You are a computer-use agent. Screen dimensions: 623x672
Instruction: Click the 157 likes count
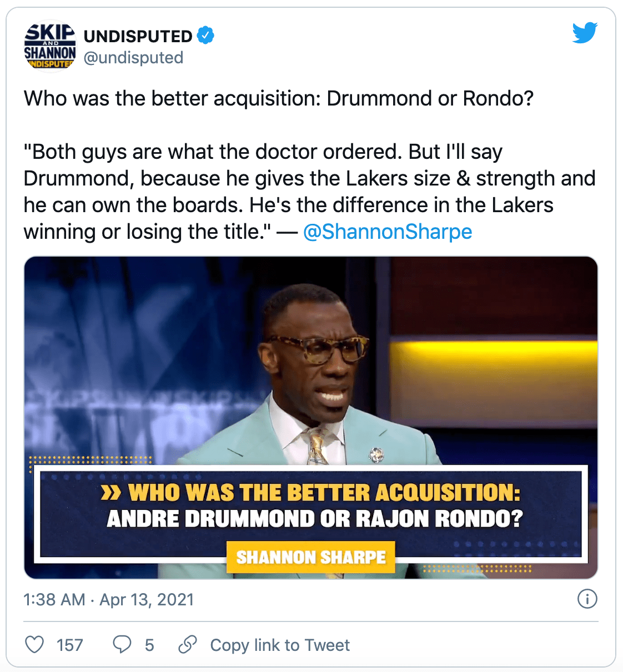[69, 645]
